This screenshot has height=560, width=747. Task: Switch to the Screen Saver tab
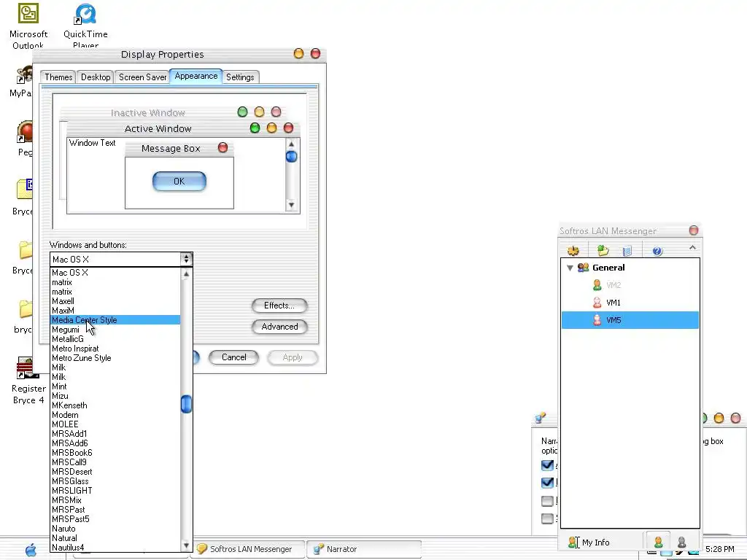142,77
